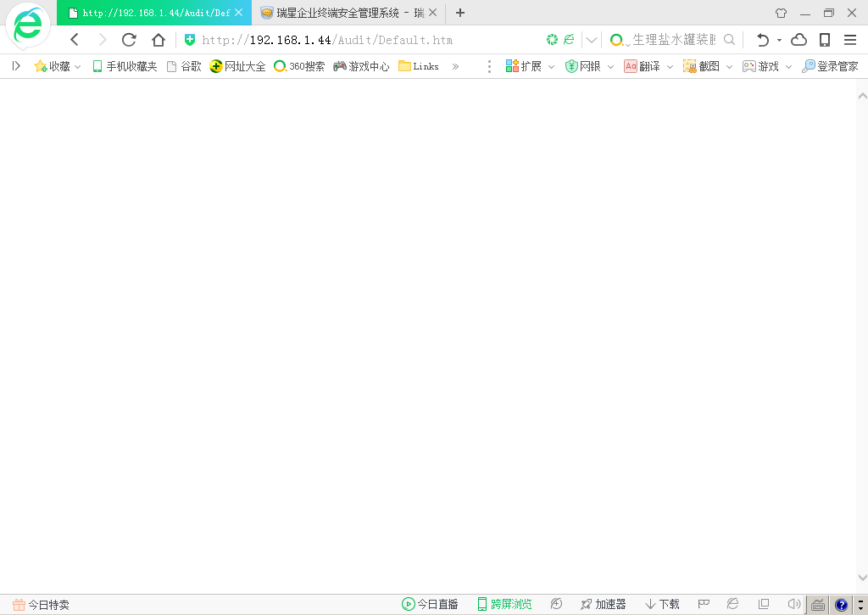Open the search engine selector dropdown
This screenshot has height=615, width=868.
[619, 40]
